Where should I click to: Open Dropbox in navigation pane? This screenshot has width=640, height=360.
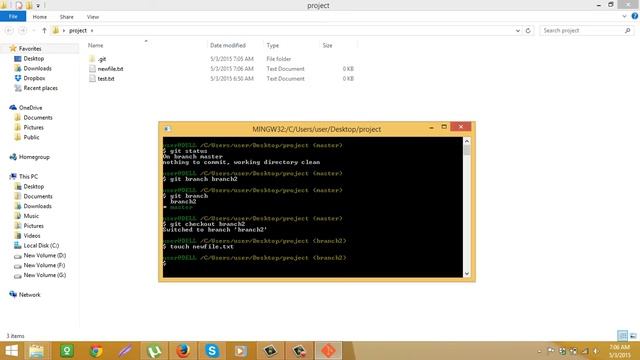coord(34,78)
